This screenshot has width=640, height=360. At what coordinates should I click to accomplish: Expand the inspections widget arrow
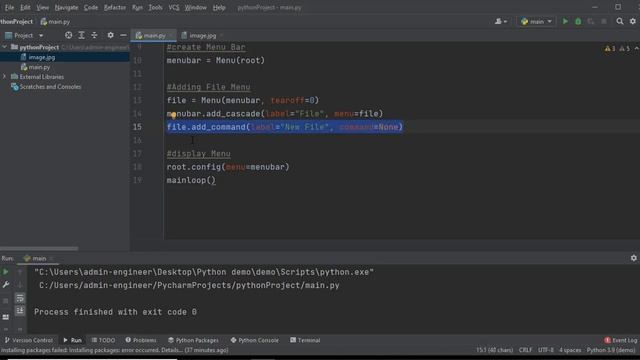pos(636,49)
